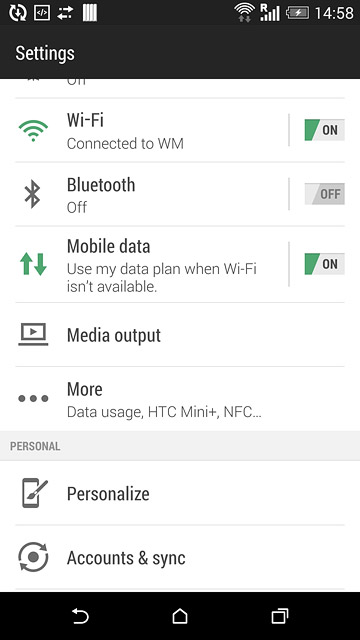Viewport: 360px width, 640px height.
Task: Tap the Bluetooth symbol icon
Action: point(33,194)
